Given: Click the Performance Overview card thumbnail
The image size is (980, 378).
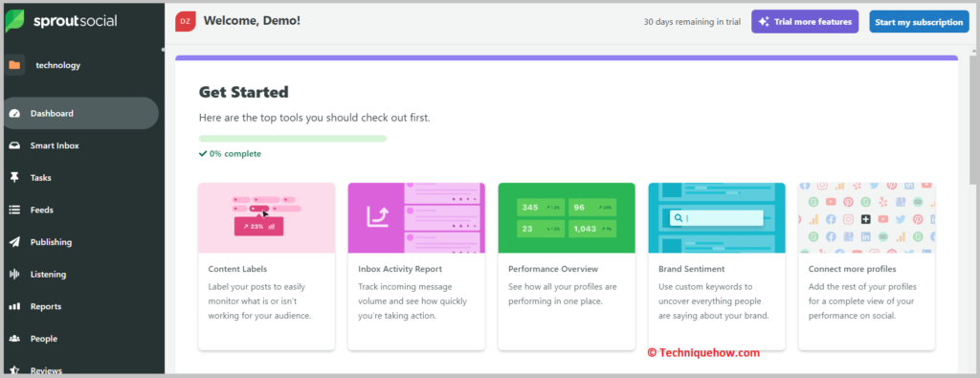Looking at the screenshot, I should 567,218.
